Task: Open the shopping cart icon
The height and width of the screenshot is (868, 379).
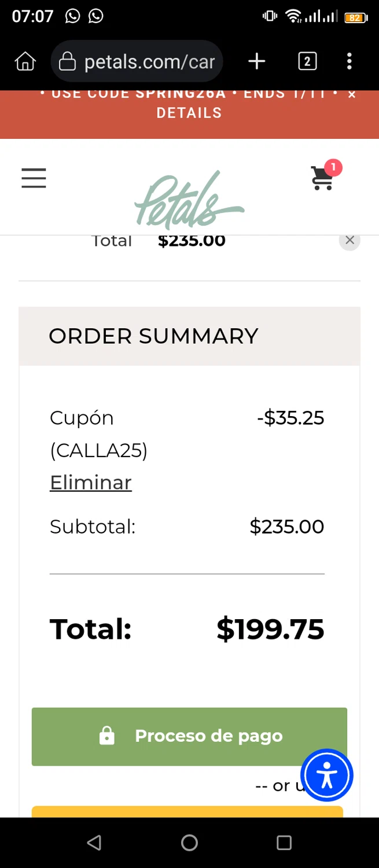Action: pos(323,178)
